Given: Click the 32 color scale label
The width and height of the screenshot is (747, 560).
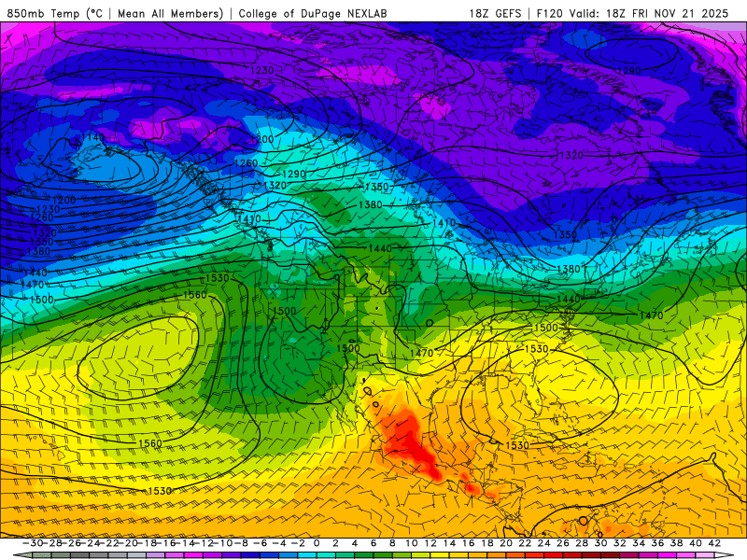Looking at the screenshot, I should pyautogui.click(x=619, y=543).
